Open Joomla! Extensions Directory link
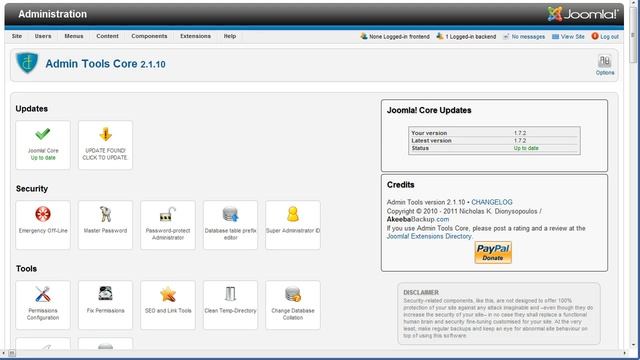Image resolution: width=640 pixels, height=360 pixels. (x=429, y=236)
